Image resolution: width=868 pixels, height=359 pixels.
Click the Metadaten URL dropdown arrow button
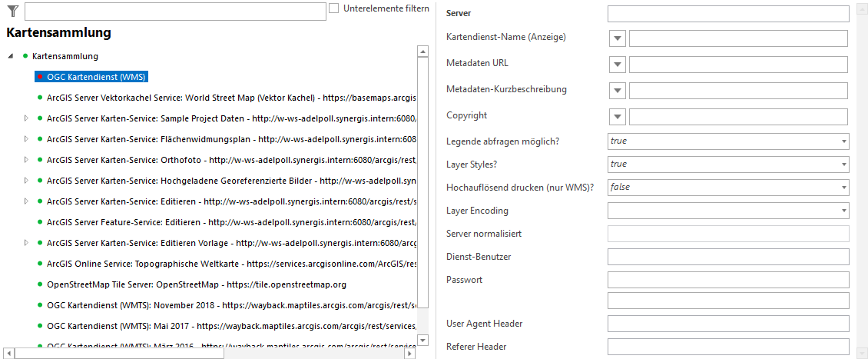pos(618,65)
